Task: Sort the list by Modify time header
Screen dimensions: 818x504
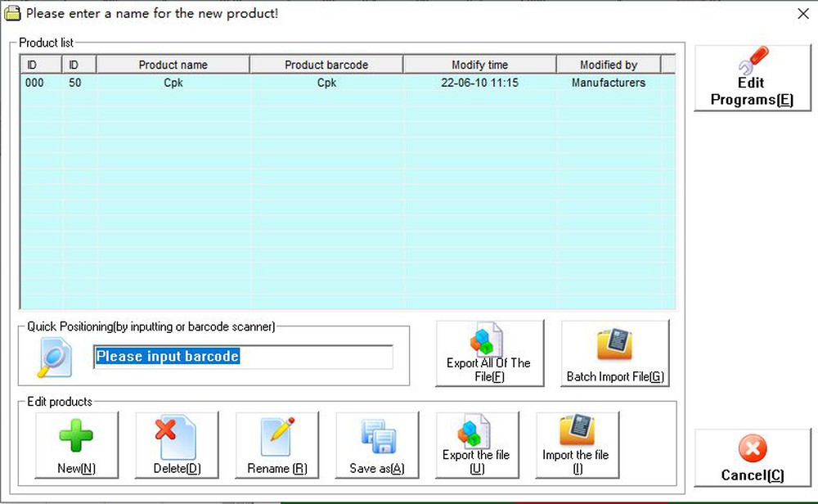Action: (479, 65)
